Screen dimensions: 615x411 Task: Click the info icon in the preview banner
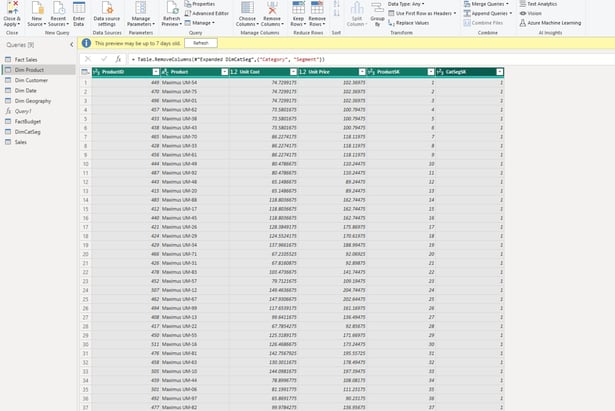pos(86,43)
